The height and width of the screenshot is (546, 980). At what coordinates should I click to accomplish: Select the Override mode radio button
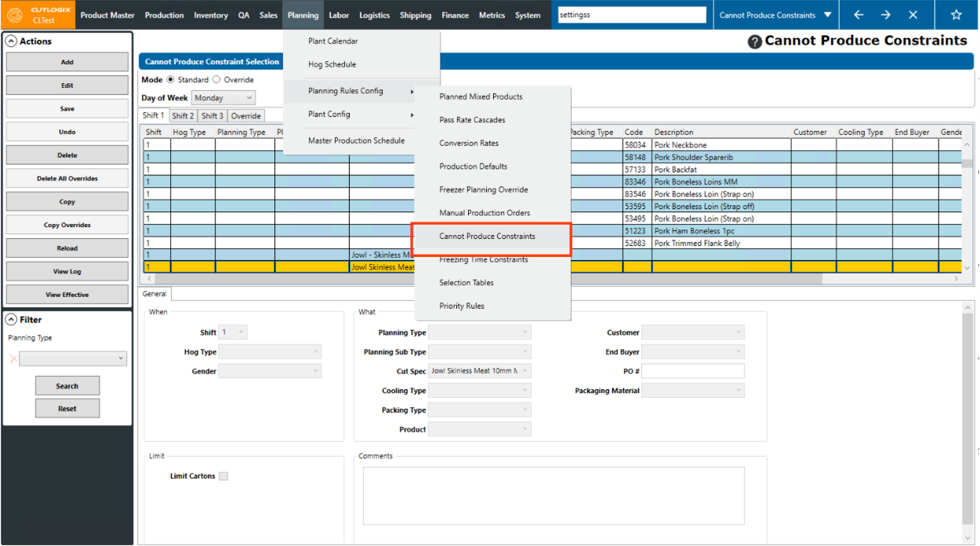[217, 80]
